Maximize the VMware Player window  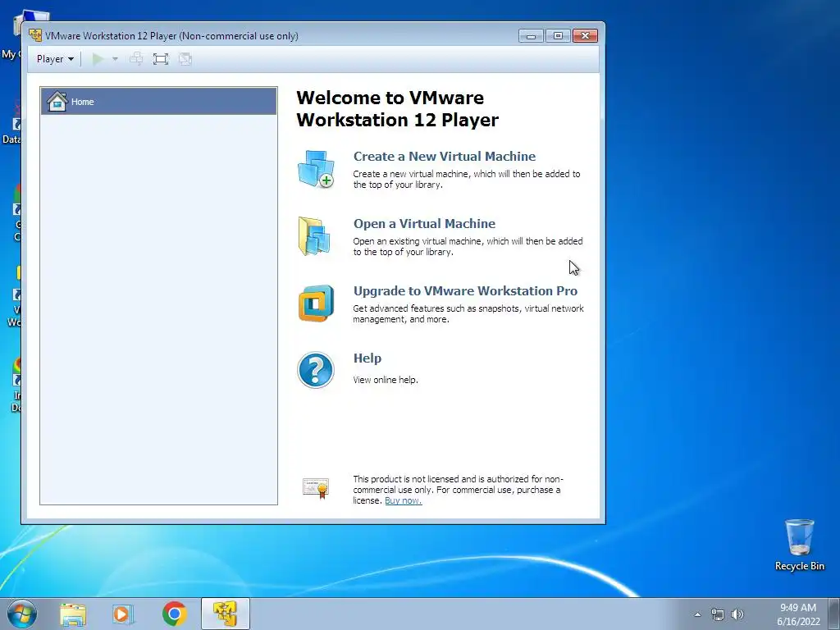tap(558, 36)
